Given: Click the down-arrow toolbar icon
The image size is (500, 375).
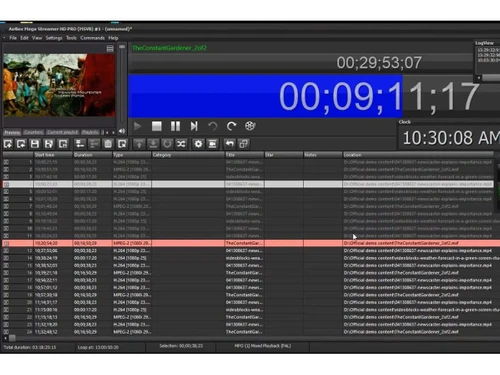Looking at the screenshot, I should pos(153,144).
